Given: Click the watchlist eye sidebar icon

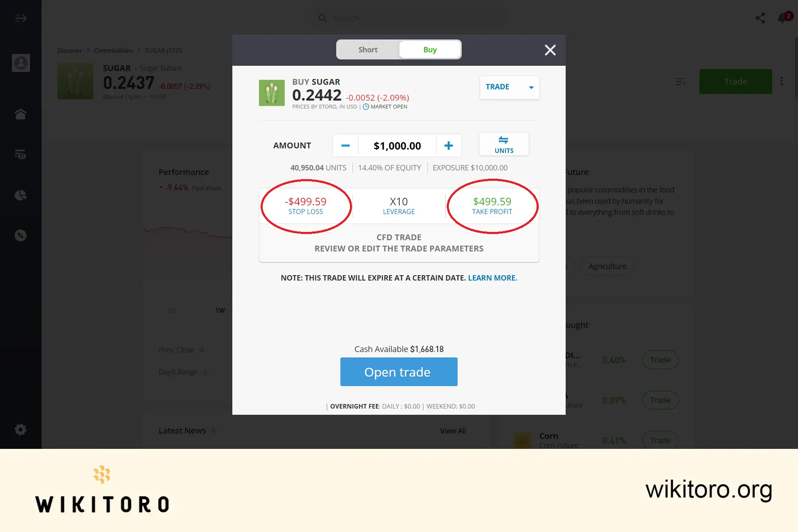Looking at the screenshot, I should [21, 154].
